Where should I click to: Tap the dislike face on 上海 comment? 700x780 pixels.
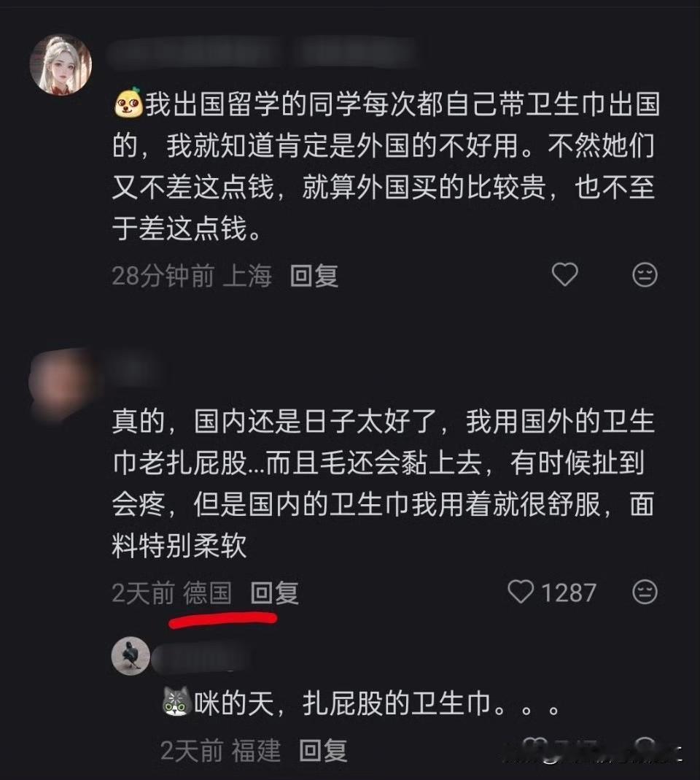tap(645, 274)
